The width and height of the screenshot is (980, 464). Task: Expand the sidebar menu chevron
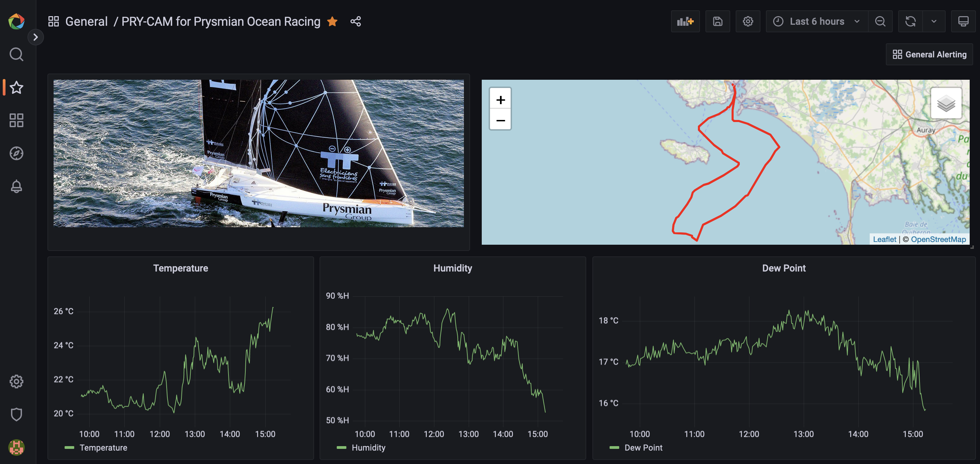click(35, 37)
